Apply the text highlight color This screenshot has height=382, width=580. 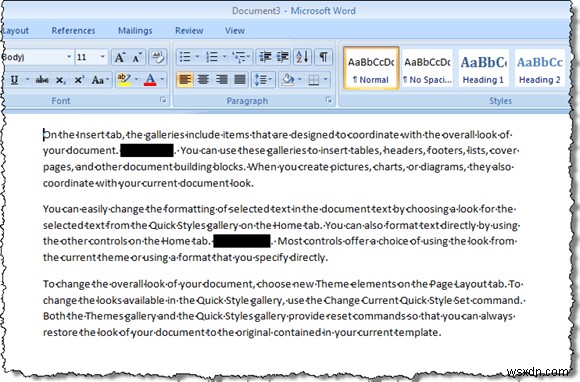(124, 80)
